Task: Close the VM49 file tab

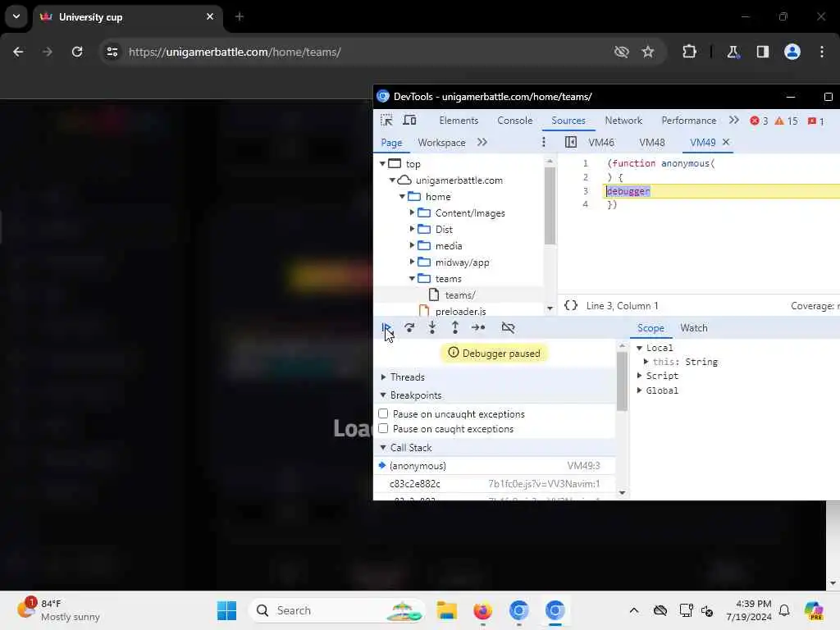Action: 726,142
